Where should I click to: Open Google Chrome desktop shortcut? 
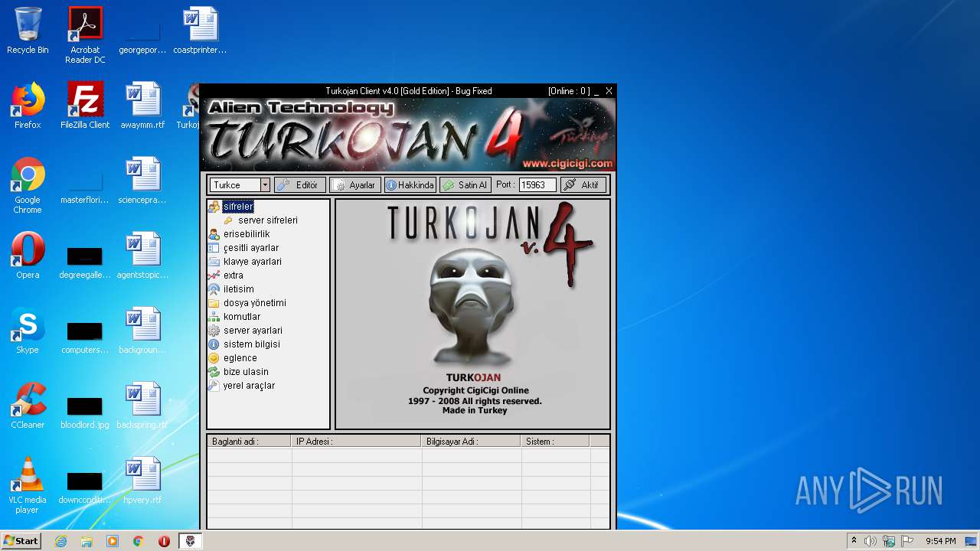click(x=28, y=186)
